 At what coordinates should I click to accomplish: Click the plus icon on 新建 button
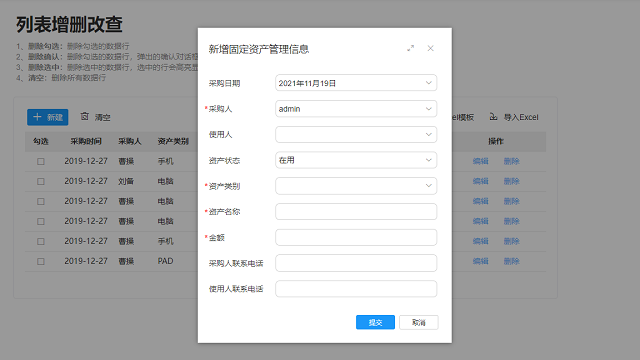(37, 117)
